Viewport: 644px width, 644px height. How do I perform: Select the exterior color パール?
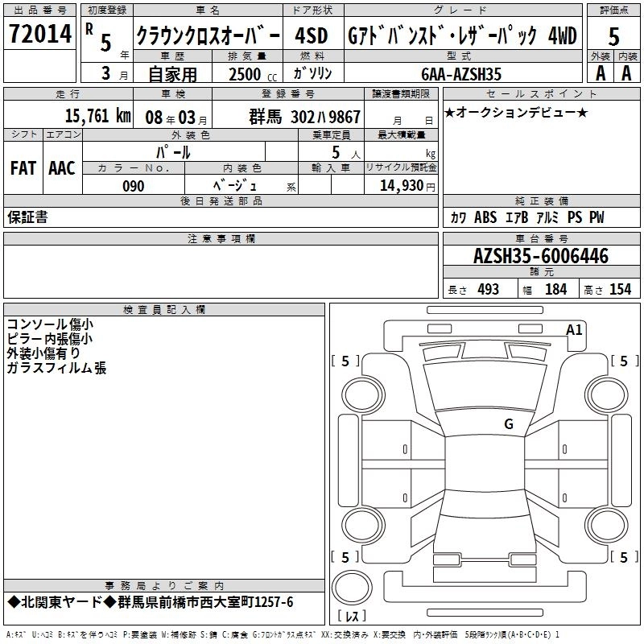(x=173, y=152)
